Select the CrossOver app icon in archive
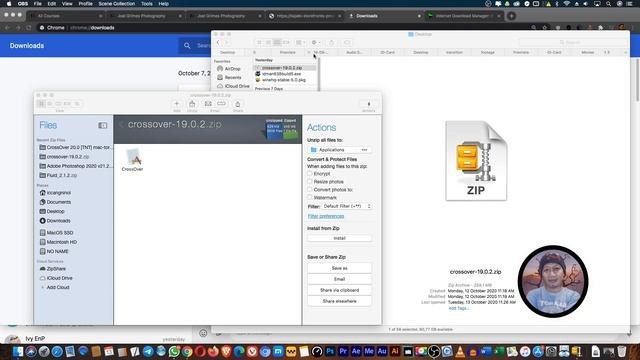The width and height of the screenshot is (640, 360). pos(132,159)
